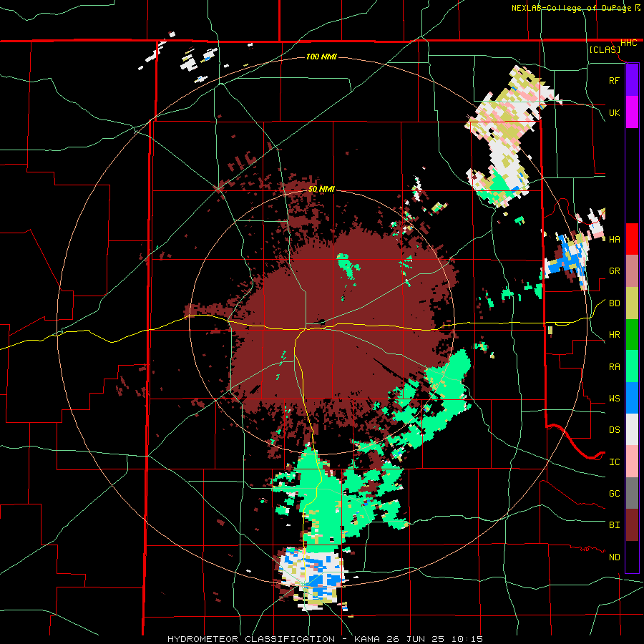
Task: Click the NEXLAB-College of DuPage credit text
Action: [x=576, y=8]
